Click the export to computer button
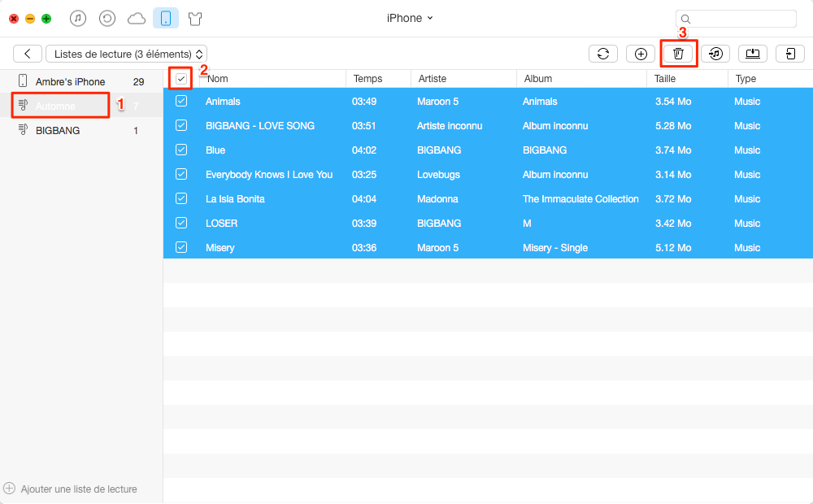This screenshot has height=504, width=813. pyautogui.click(x=752, y=54)
